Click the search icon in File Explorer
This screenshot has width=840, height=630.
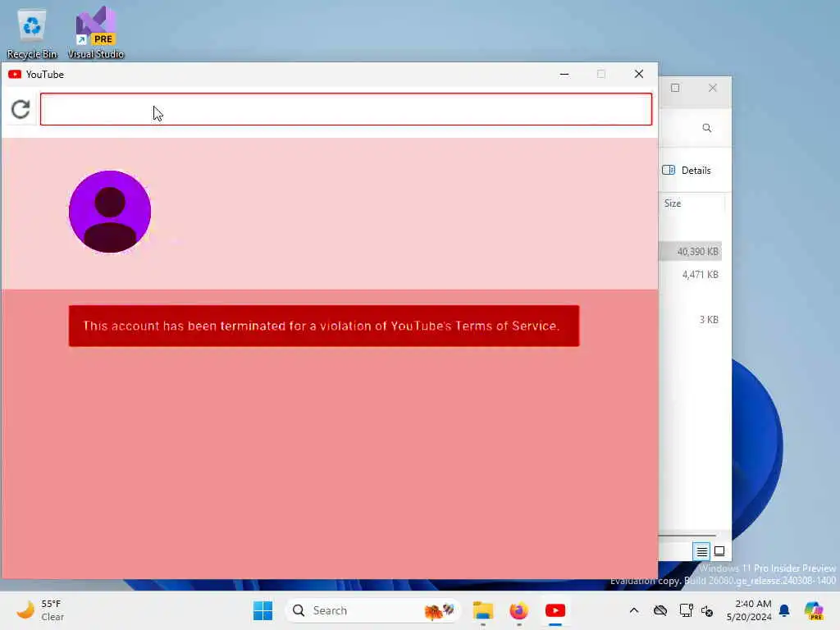(706, 128)
